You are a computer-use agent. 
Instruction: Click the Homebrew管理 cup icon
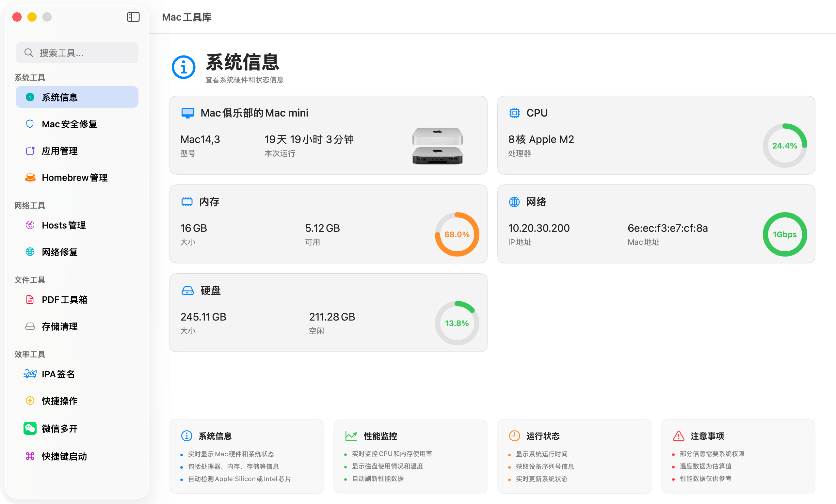point(30,177)
